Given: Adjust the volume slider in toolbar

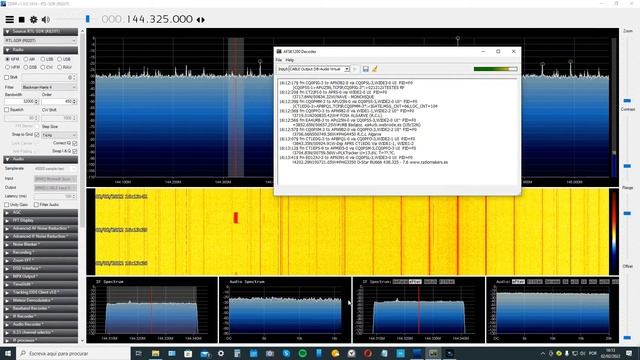Looking at the screenshot, I should click(87, 19).
